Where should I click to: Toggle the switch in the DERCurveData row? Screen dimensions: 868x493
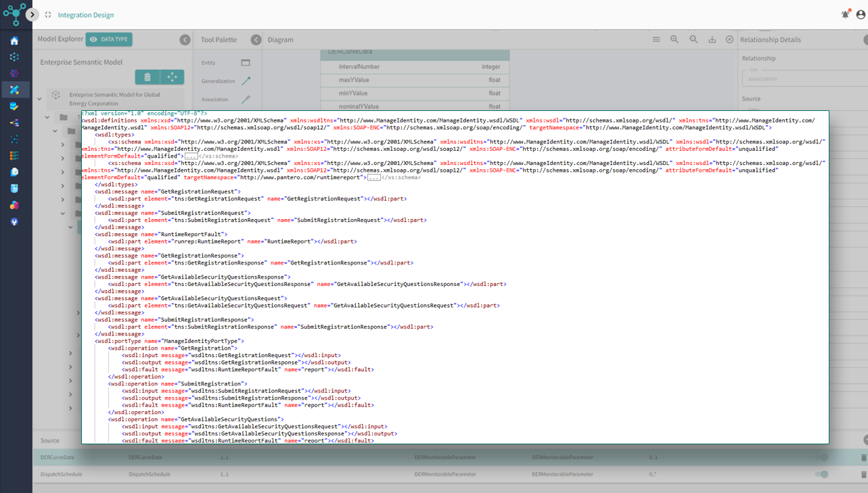pyautogui.click(x=821, y=458)
